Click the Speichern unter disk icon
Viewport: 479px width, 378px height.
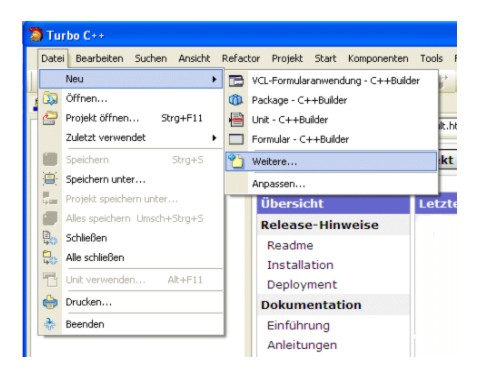tap(50, 179)
